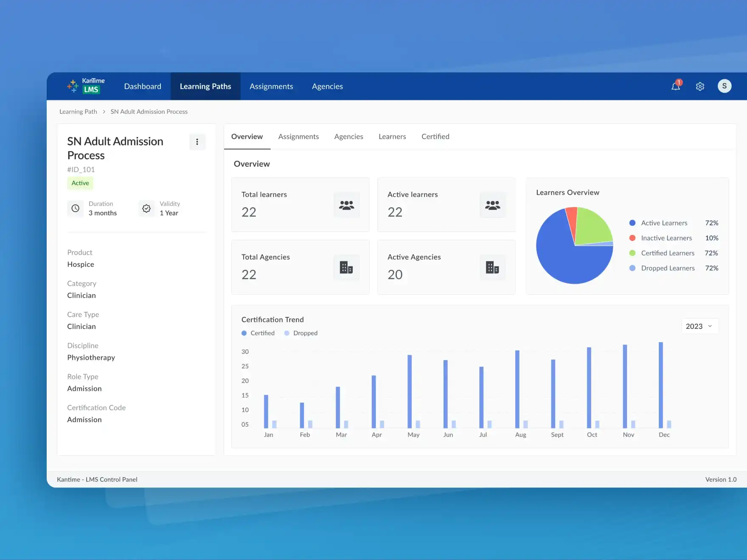Click the Certification Trend heading
Viewport: 747px width, 560px height.
272,319
